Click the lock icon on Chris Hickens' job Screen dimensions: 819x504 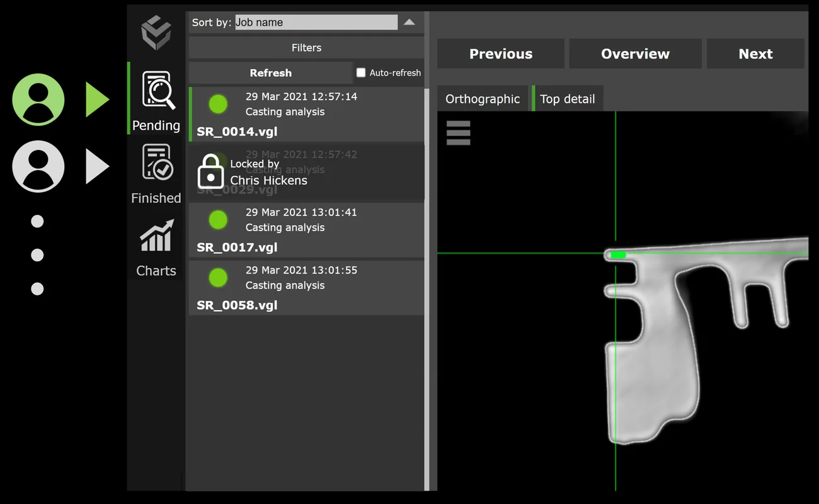[210, 171]
